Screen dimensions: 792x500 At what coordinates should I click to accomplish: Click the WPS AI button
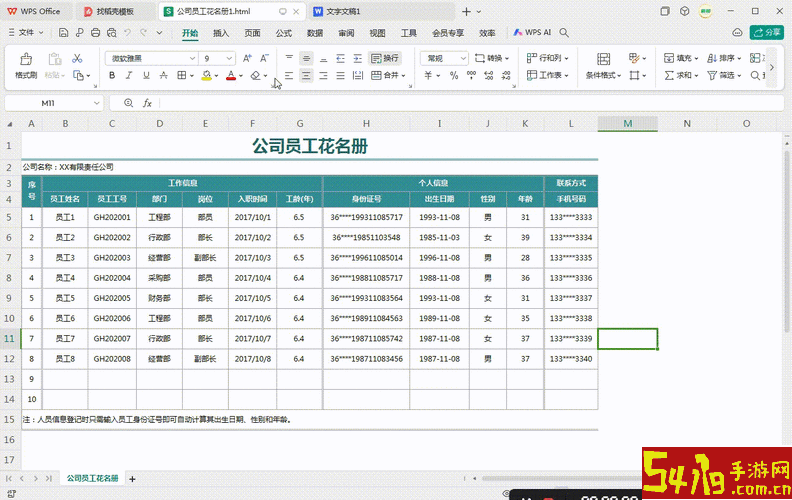pyautogui.click(x=532, y=32)
